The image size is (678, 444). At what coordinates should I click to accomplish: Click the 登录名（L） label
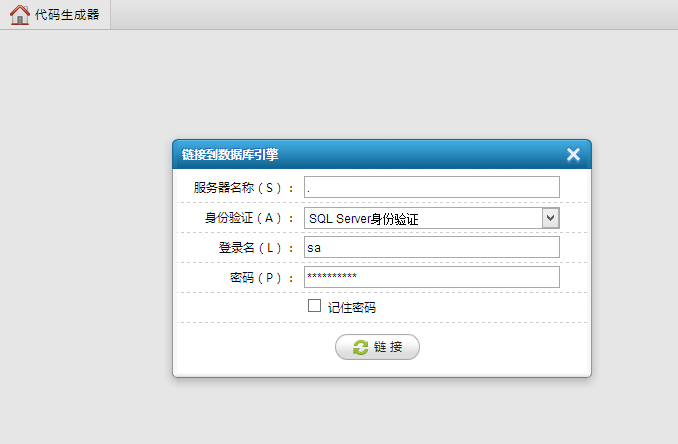point(256,248)
